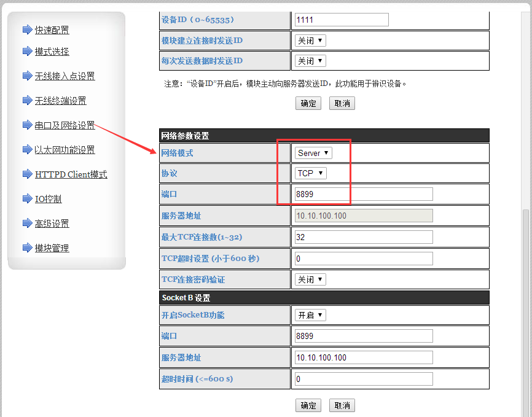This screenshot has width=532, height=417.
Task: Click the arrow icon next to IO控制
Action: [x=26, y=199]
